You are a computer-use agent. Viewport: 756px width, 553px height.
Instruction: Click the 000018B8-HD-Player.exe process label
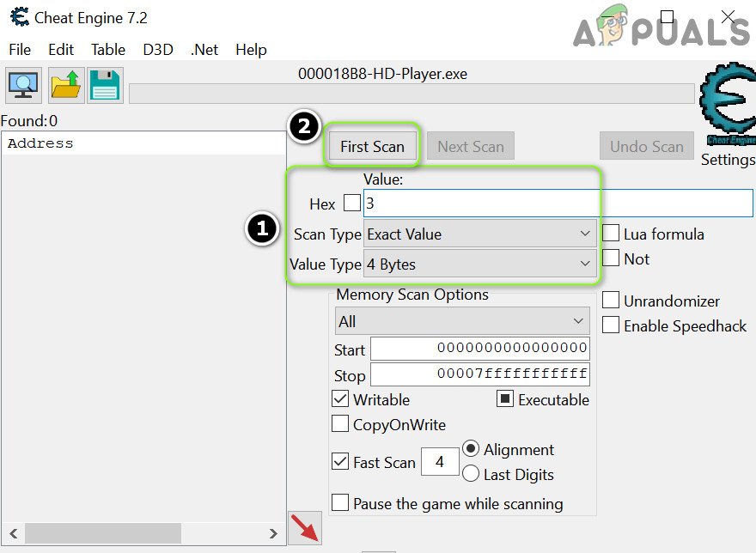tap(382, 74)
